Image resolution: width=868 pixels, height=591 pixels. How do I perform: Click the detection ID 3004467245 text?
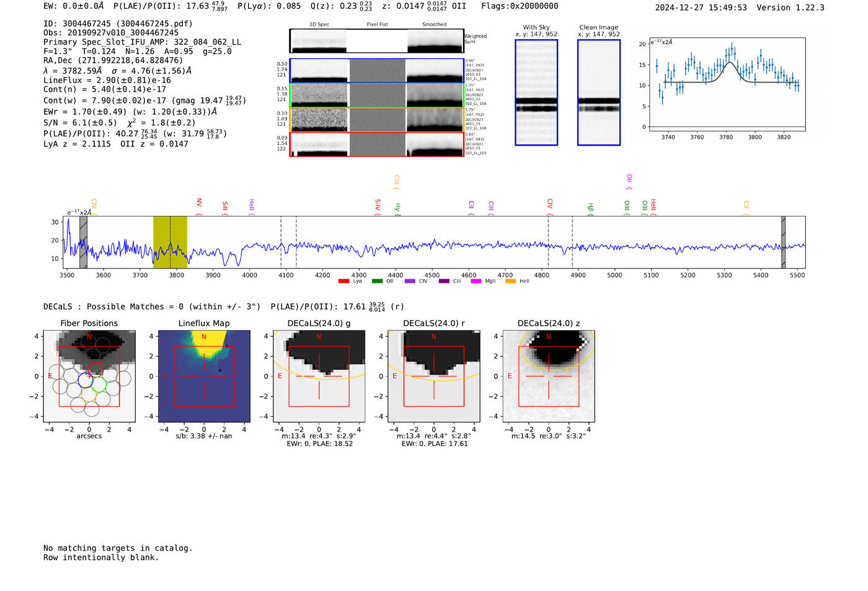(x=118, y=24)
